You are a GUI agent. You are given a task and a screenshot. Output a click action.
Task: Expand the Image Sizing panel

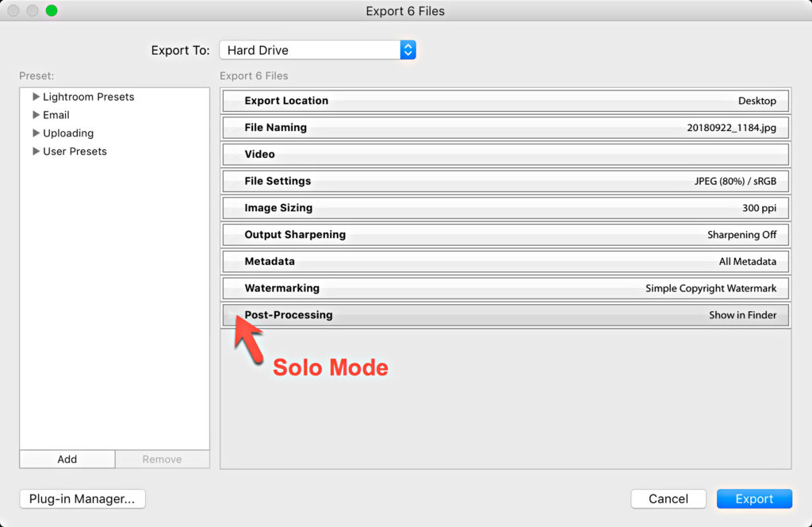[x=505, y=208]
